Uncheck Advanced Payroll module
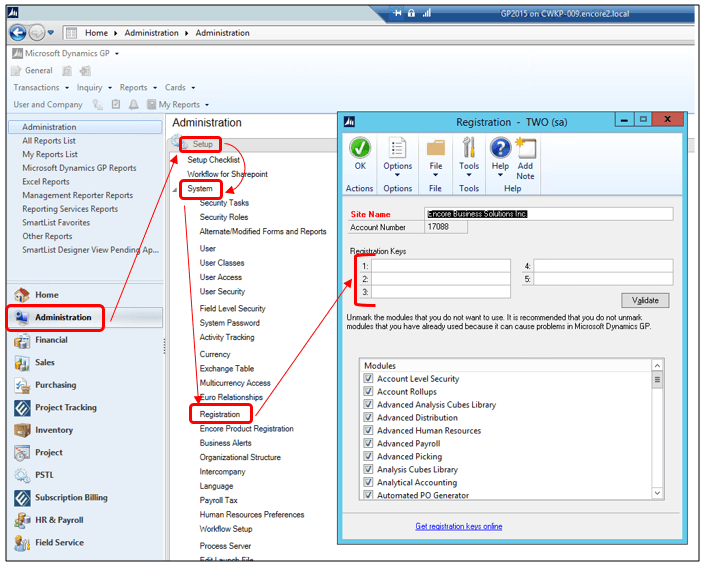This screenshot has height=566, width=705. (368, 443)
